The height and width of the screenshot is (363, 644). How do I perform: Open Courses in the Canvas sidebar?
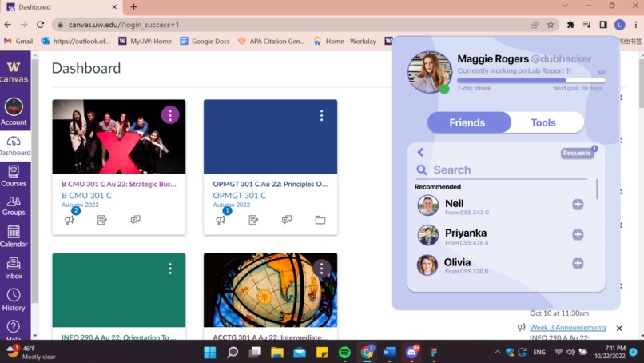(x=14, y=176)
